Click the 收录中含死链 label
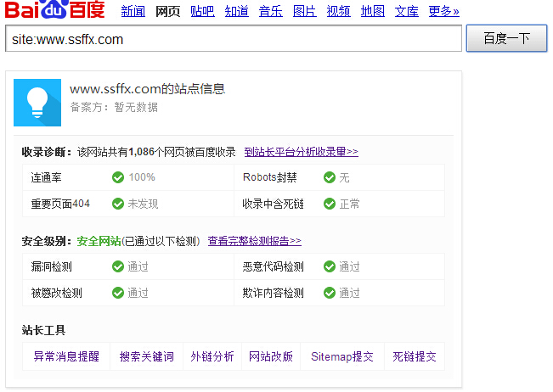Image resolution: width=553 pixels, height=392 pixels. (x=273, y=204)
